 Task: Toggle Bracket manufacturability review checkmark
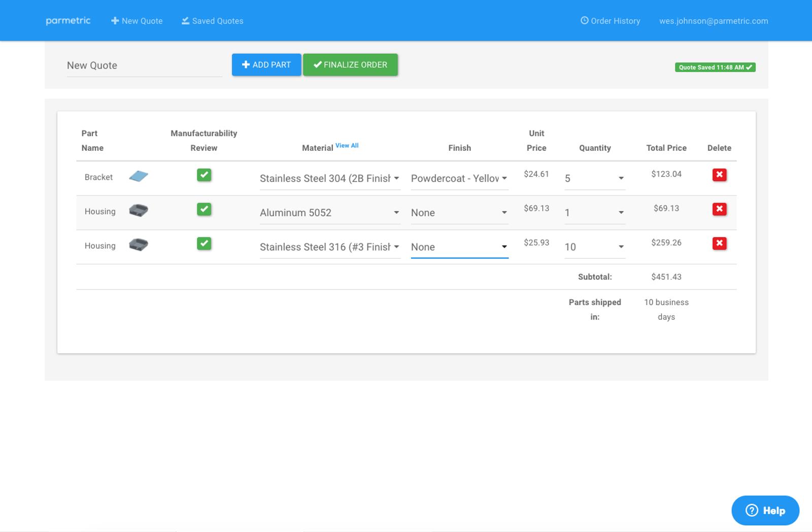(x=204, y=175)
